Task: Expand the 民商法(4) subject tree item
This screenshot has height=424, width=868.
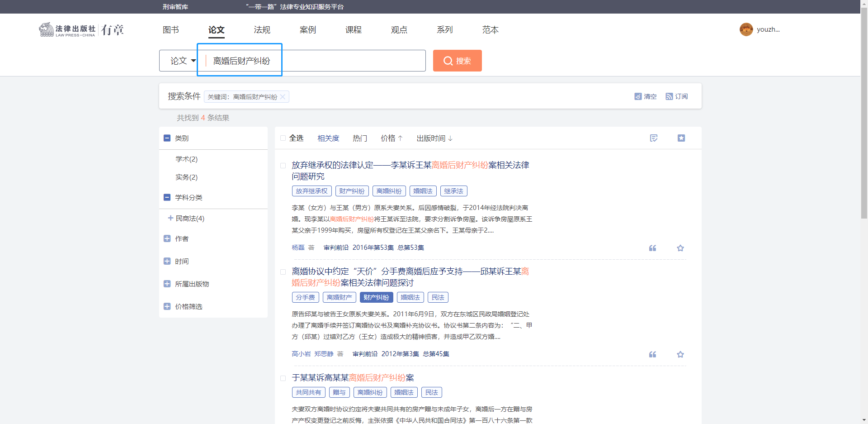Action: (x=170, y=218)
